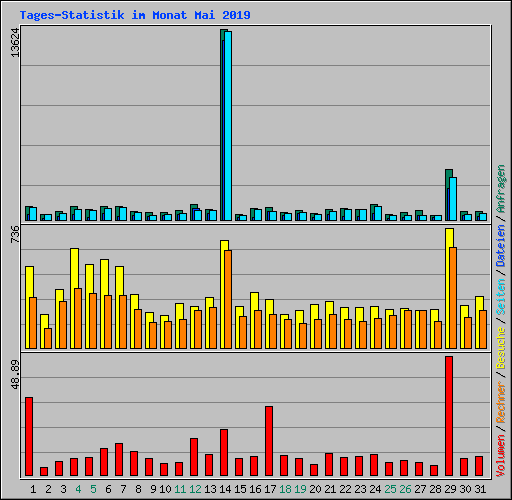Click the red volume bar for day 14
The height and width of the screenshot is (500, 512).
point(224,452)
